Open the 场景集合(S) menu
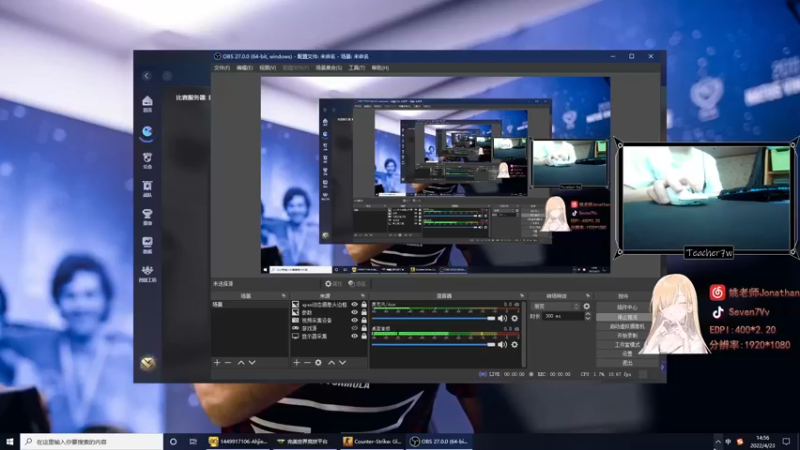800x450 pixels. tap(329, 68)
